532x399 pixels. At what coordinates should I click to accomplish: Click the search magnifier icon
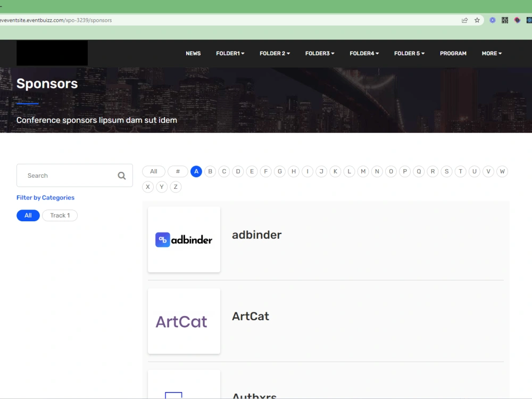[121, 176]
